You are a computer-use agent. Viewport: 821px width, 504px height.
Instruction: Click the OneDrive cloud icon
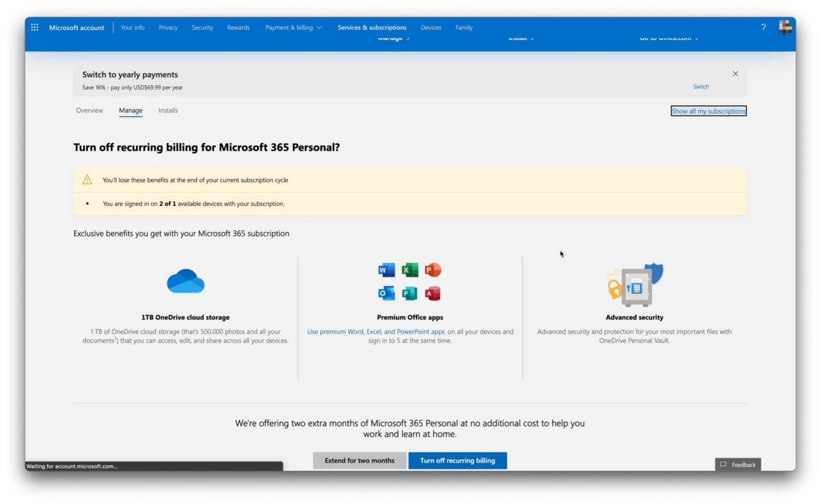(186, 281)
